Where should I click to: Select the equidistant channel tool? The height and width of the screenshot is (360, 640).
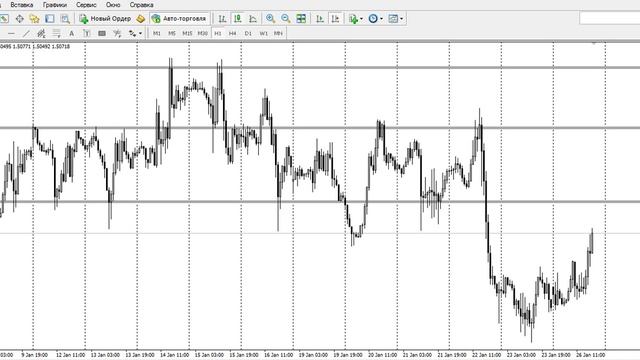click(x=41, y=33)
